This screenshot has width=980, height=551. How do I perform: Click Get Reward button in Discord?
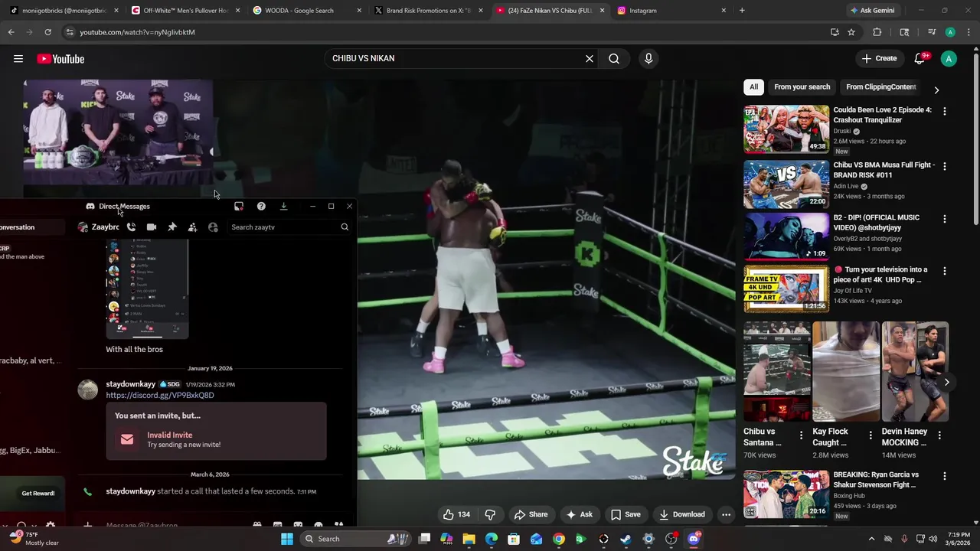click(x=38, y=494)
